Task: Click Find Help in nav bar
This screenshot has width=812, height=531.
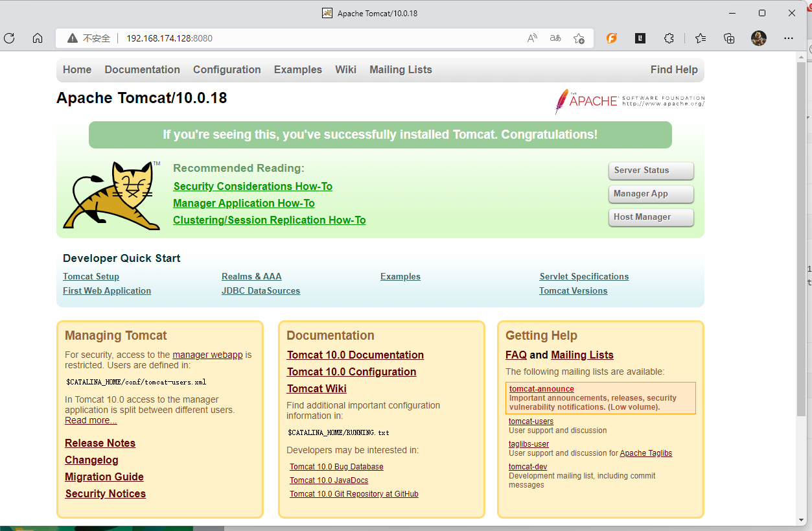Action: point(674,70)
